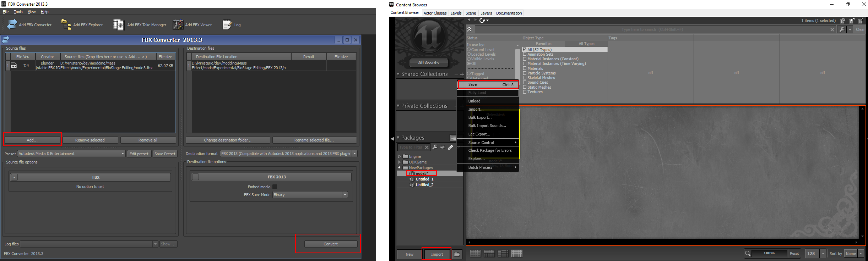Open the Sort by Name dropdown
Image resolution: width=868 pixels, height=261 pixels.
coord(861,254)
